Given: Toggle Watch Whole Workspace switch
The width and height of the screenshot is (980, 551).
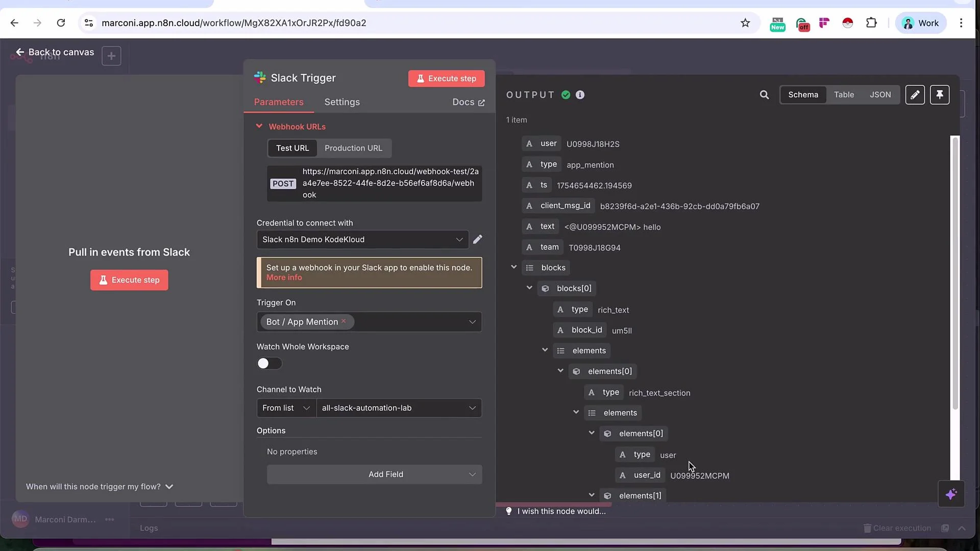Looking at the screenshot, I should [x=269, y=363].
